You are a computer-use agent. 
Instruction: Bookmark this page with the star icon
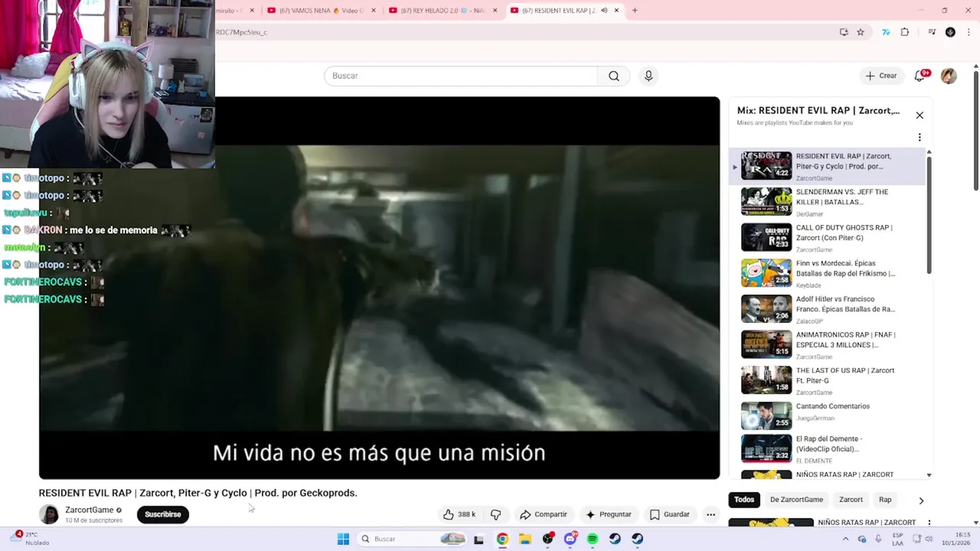pyautogui.click(x=861, y=32)
